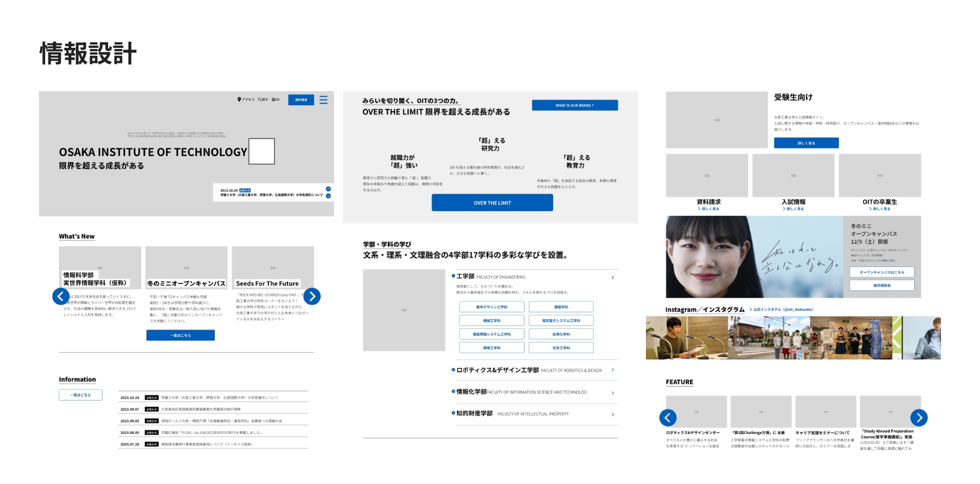Click 一覧はこちら button under Information
The image size is (980, 484).
click(x=80, y=395)
